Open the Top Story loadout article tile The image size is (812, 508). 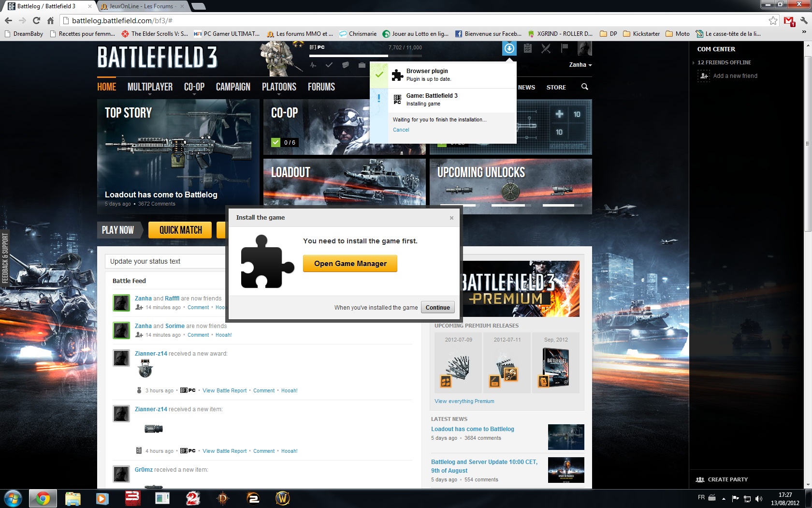coord(178,157)
